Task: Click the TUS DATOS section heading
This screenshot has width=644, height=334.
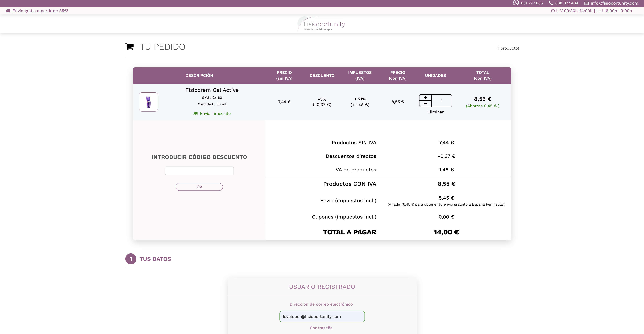Action: [x=155, y=259]
